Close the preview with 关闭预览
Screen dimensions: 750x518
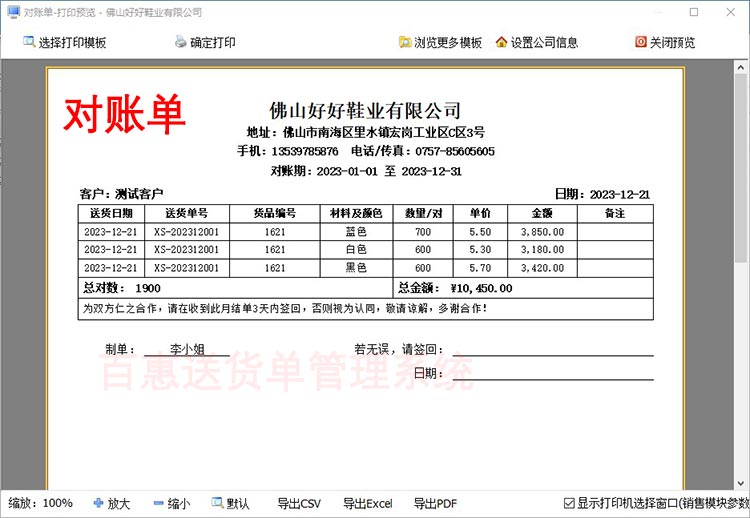665,42
